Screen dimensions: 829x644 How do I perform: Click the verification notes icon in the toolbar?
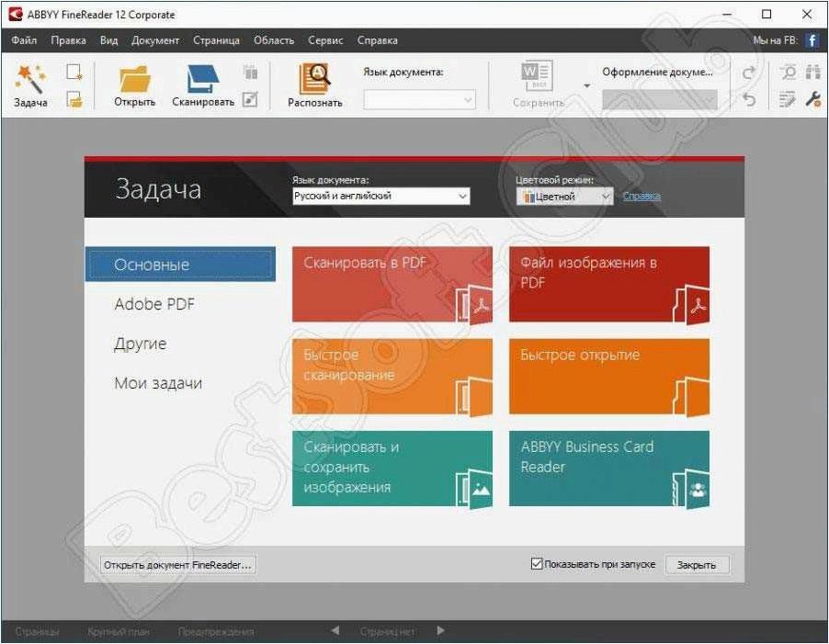tap(788, 99)
